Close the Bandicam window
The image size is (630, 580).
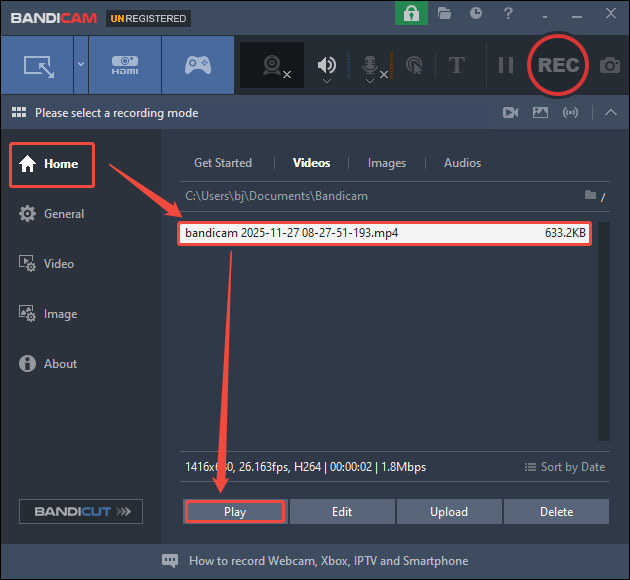[x=611, y=13]
